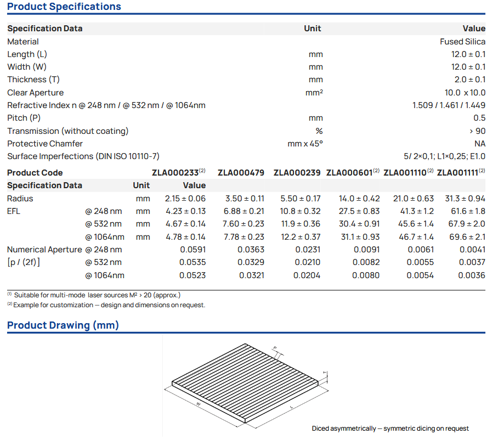Select product code ZLA001111

pos(458,173)
